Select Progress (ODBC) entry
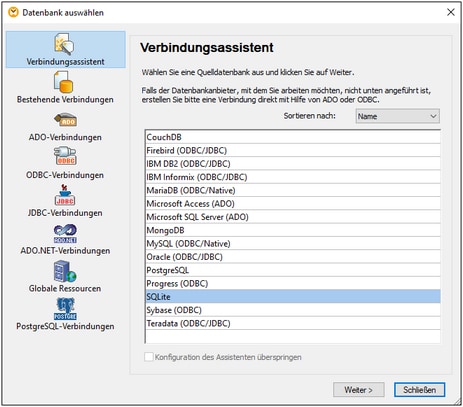The height and width of the screenshot is (407, 463). click(x=293, y=284)
